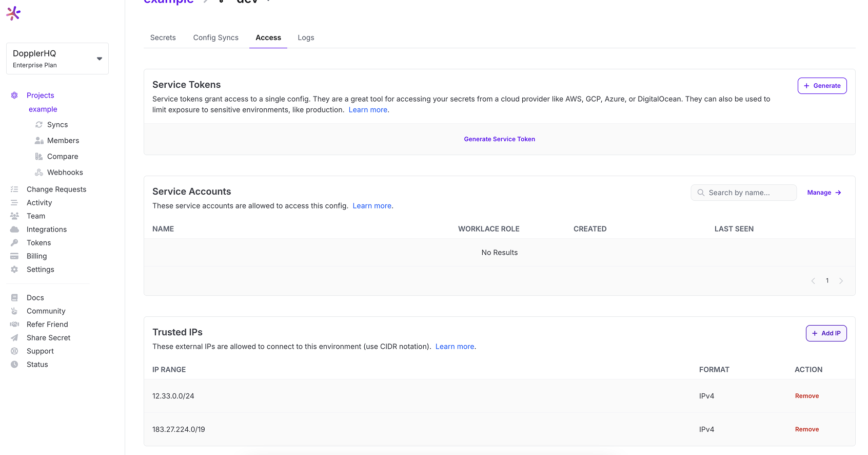Click the Share Secret paper plane icon
868x455 pixels.
tap(14, 338)
